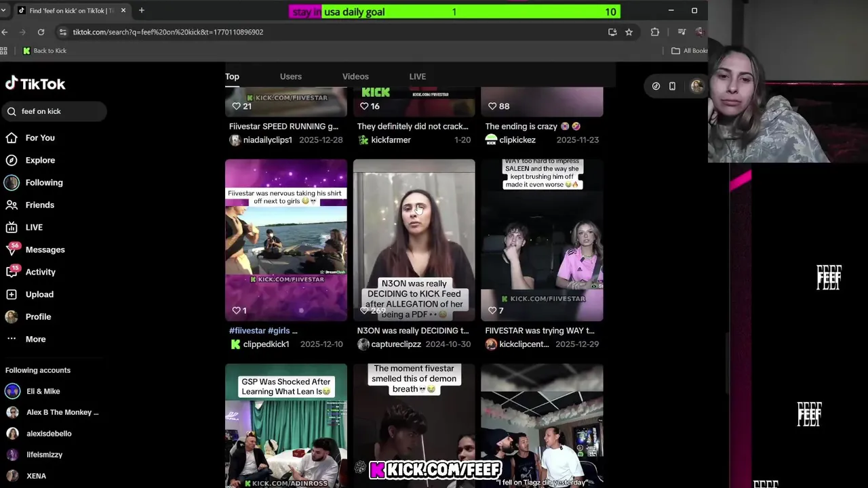This screenshot has width=868, height=488.
Task: Switch to the LIVE search tab
Action: (x=418, y=77)
